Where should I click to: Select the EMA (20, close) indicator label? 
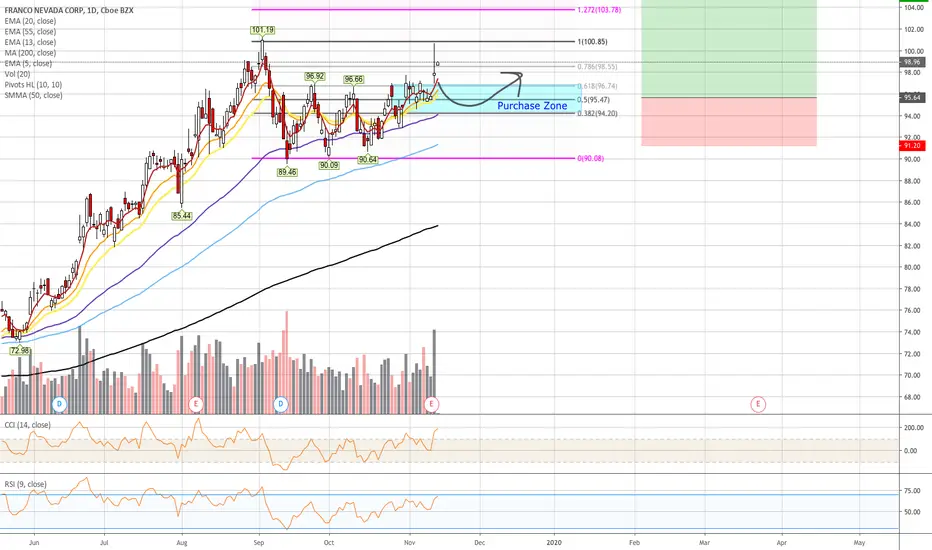pyautogui.click(x=30, y=21)
